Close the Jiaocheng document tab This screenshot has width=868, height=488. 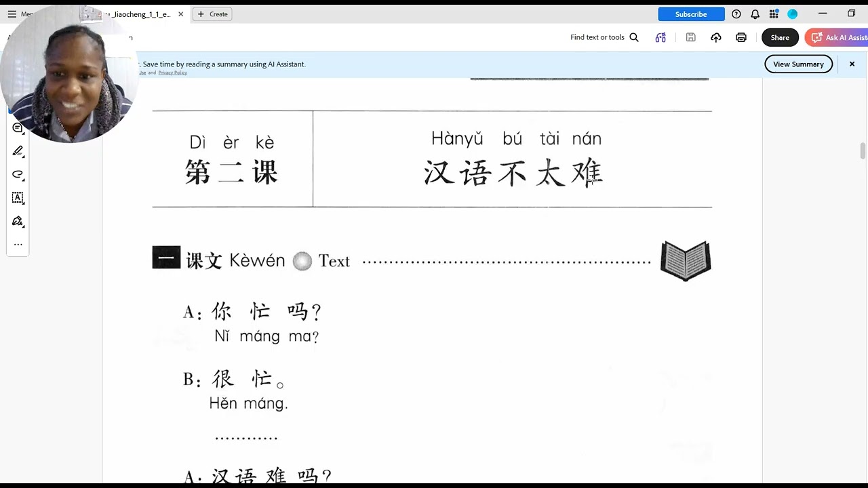tap(180, 14)
